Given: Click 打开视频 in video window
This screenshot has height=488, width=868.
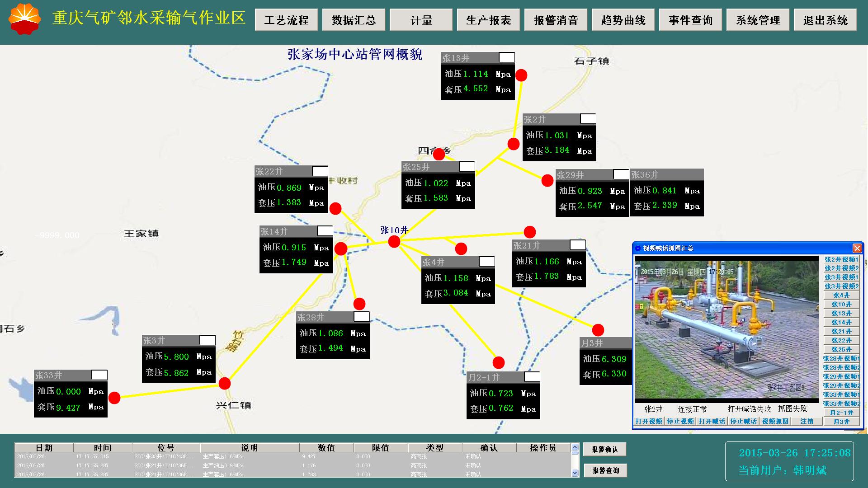Looking at the screenshot, I should click(649, 421).
